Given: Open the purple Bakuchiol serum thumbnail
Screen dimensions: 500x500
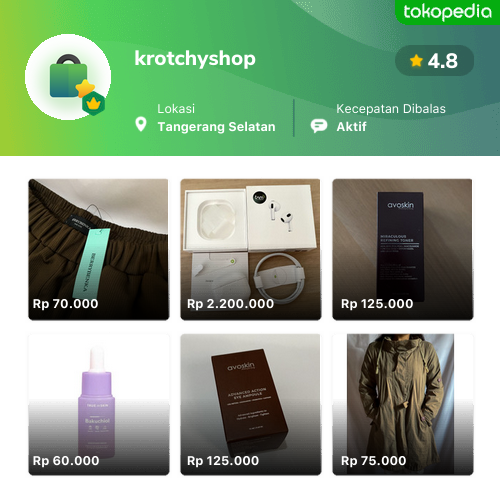Looking at the screenshot, I should tap(99, 405).
